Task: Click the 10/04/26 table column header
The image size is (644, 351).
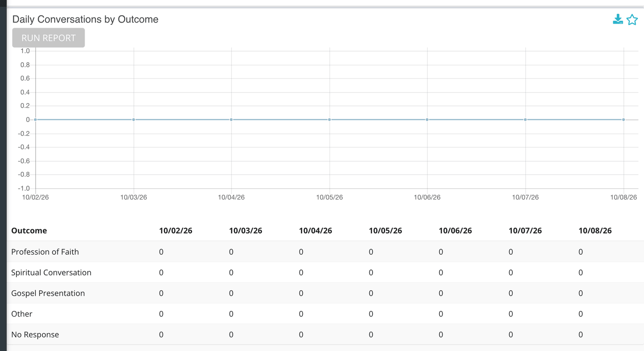Action: click(x=316, y=231)
